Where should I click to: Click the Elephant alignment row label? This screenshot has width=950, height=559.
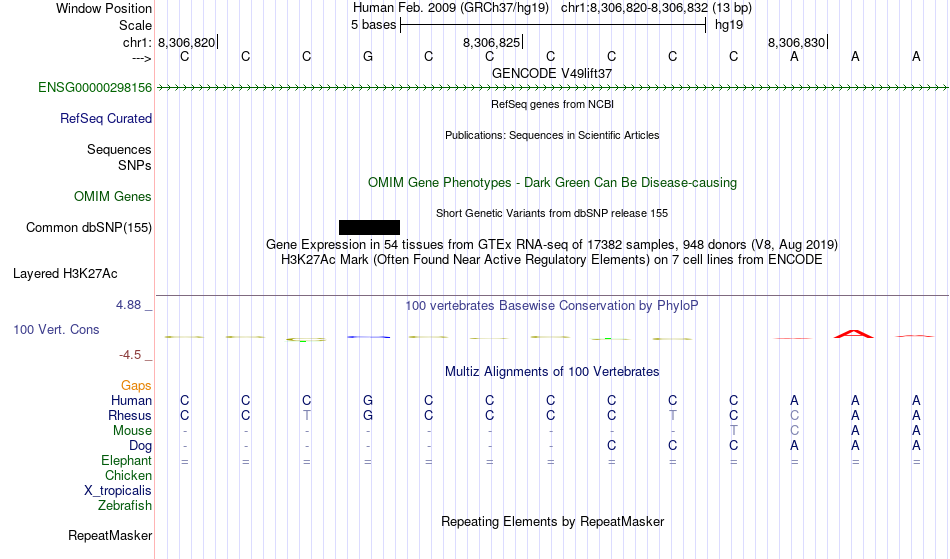click(x=126, y=461)
